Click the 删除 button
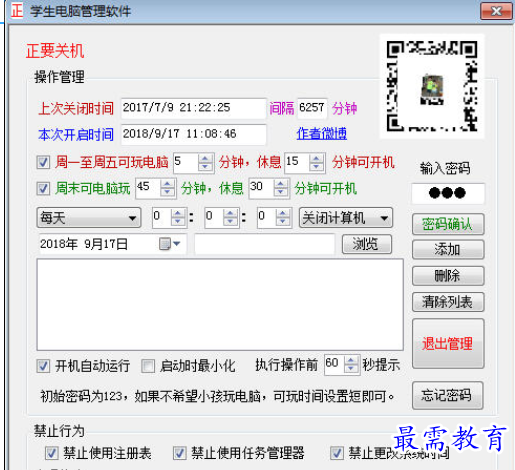The width and height of the screenshot is (515, 470). [448, 276]
